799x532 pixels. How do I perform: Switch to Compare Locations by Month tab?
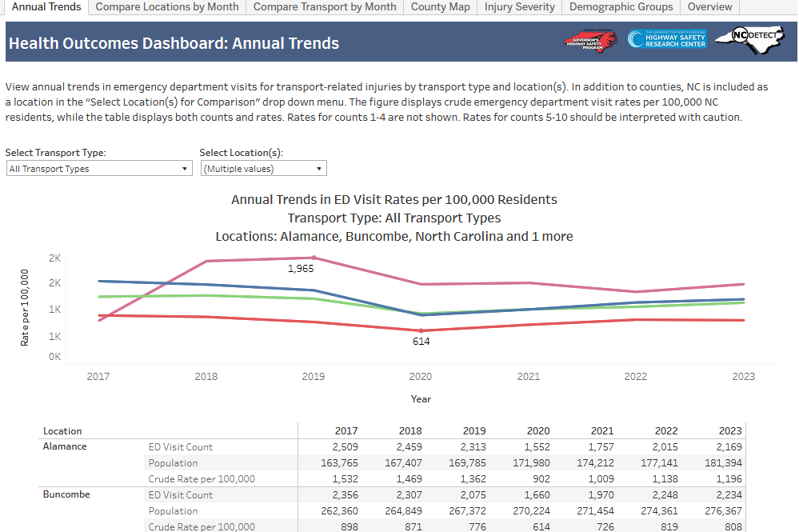click(x=167, y=7)
